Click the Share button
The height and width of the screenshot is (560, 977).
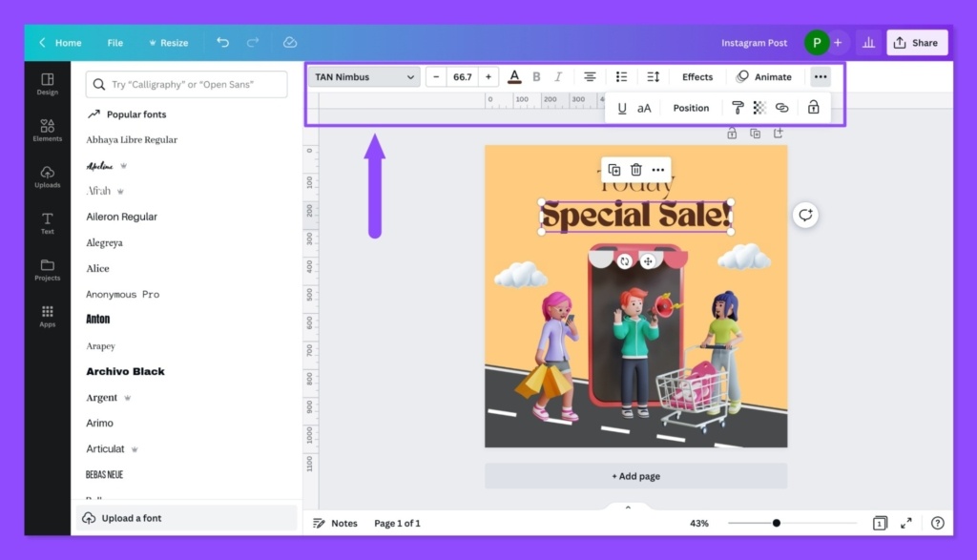pos(916,42)
